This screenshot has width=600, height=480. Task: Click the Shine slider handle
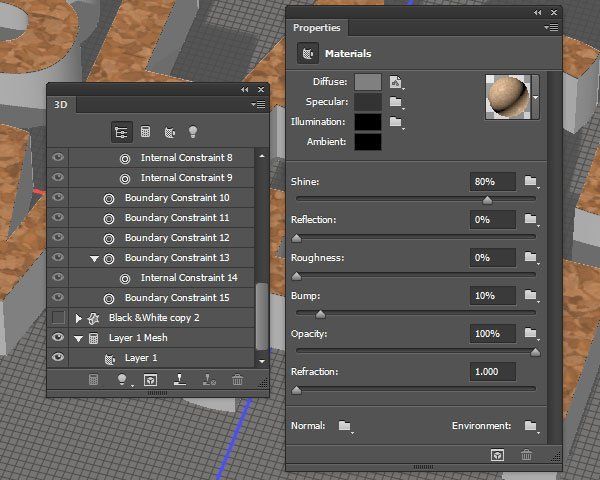[487, 200]
